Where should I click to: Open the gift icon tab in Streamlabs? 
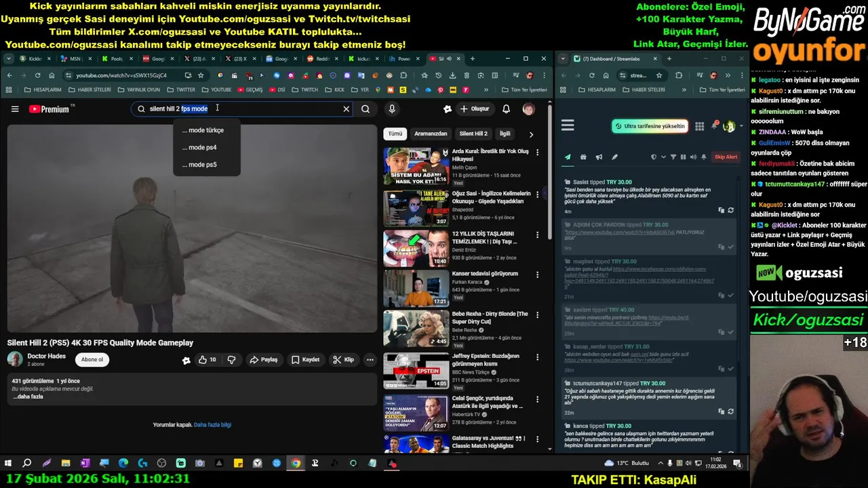pyautogui.click(x=583, y=157)
